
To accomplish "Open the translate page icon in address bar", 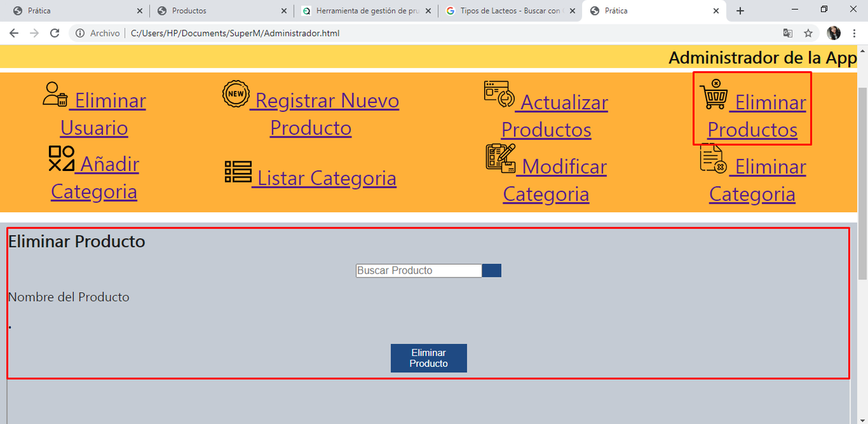I will 787,33.
